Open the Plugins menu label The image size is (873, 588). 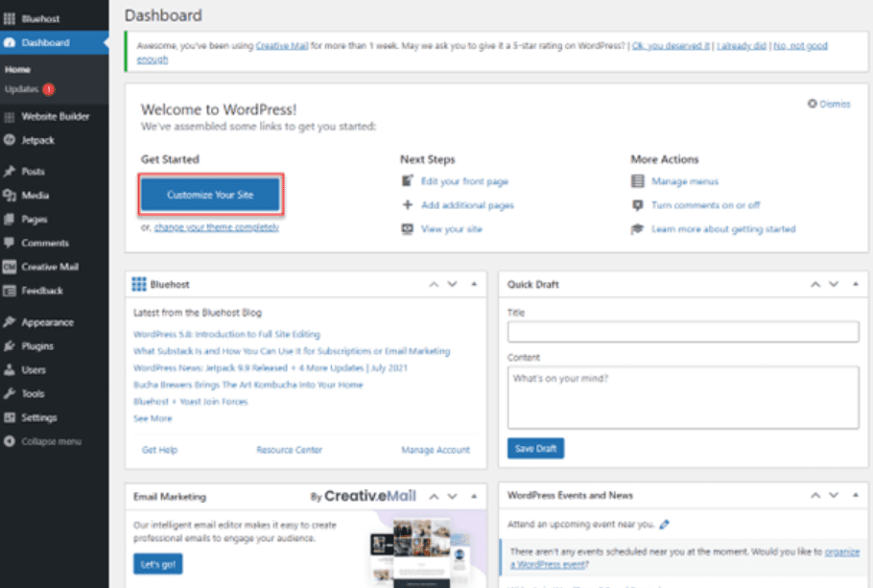pyautogui.click(x=37, y=346)
